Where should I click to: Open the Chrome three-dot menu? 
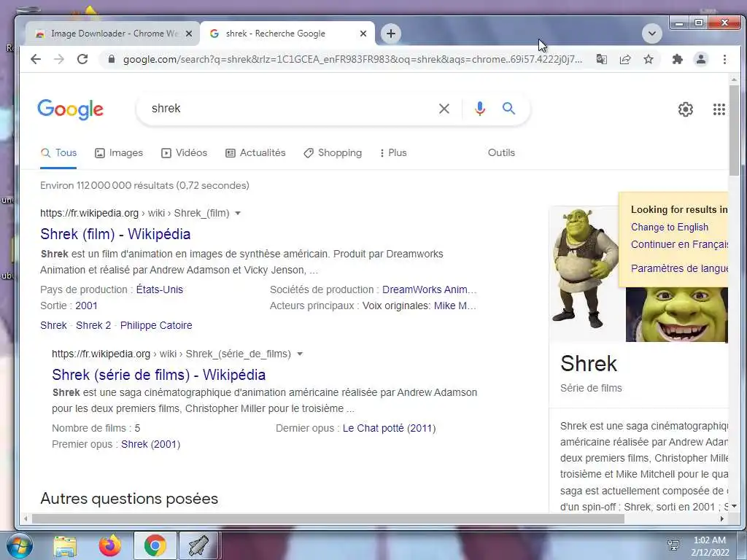724,59
